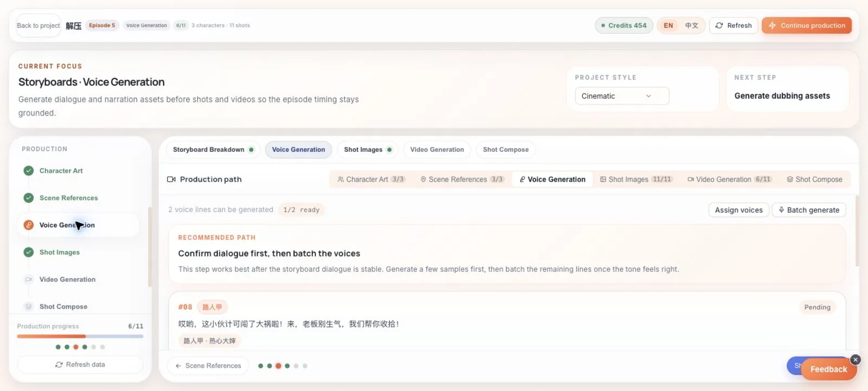Viewport: 868px width, 391px height.
Task: Select Voice Generation path step
Action: pos(552,180)
